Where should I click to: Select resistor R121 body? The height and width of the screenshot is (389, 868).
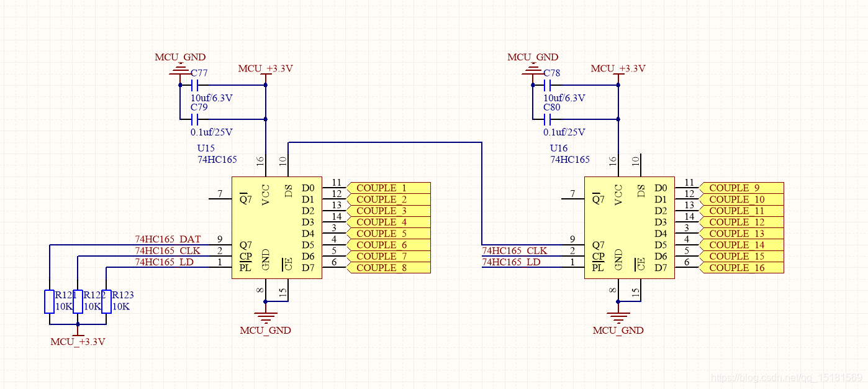(49, 301)
